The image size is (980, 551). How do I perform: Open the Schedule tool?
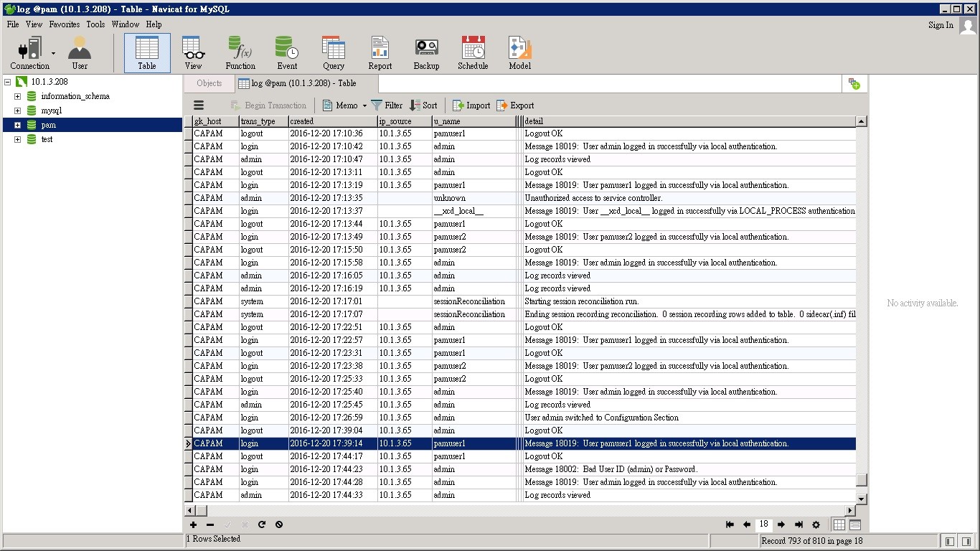click(473, 52)
